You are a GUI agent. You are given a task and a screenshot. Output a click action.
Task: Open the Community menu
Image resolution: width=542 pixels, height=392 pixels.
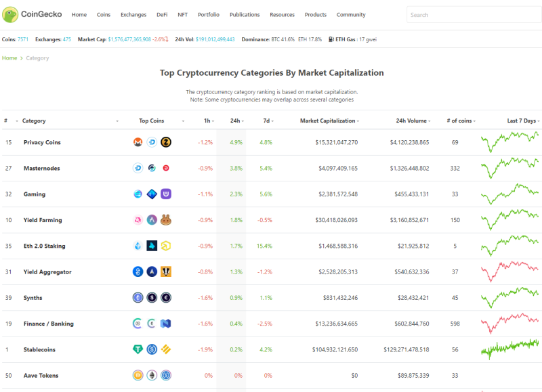(351, 14)
